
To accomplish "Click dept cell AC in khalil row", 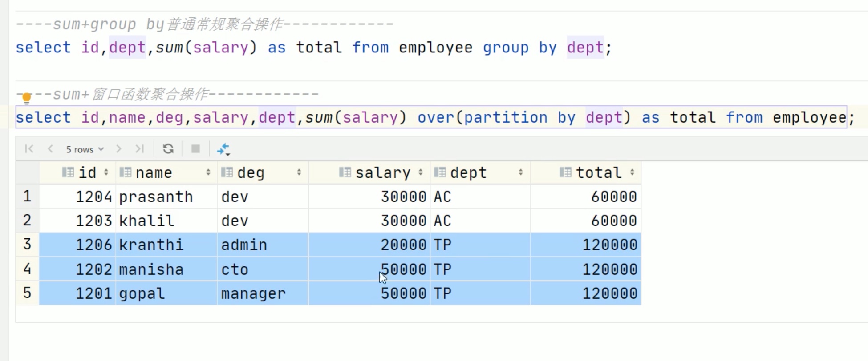I will coord(480,221).
